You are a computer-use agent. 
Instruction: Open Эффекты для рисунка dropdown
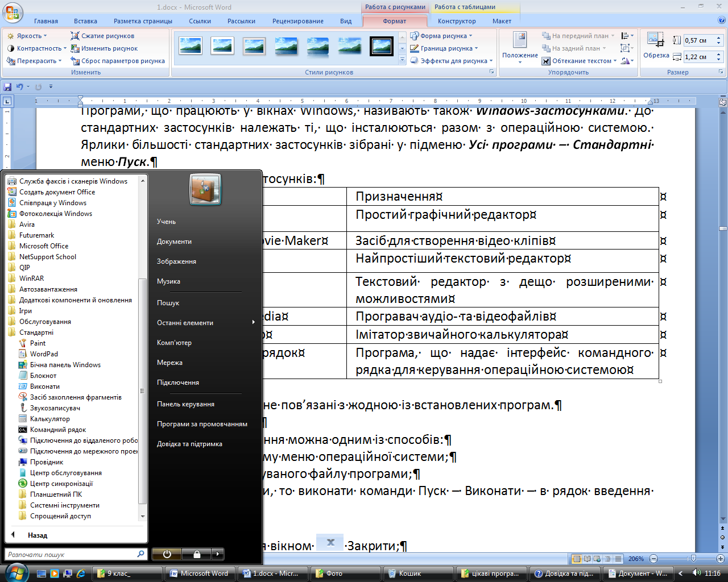(x=451, y=61)
